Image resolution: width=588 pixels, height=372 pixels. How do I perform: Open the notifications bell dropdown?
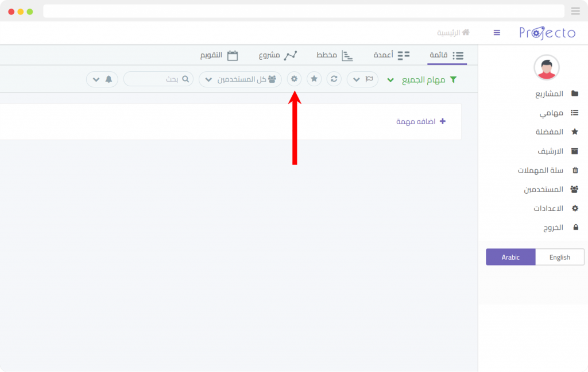(102, 79)
